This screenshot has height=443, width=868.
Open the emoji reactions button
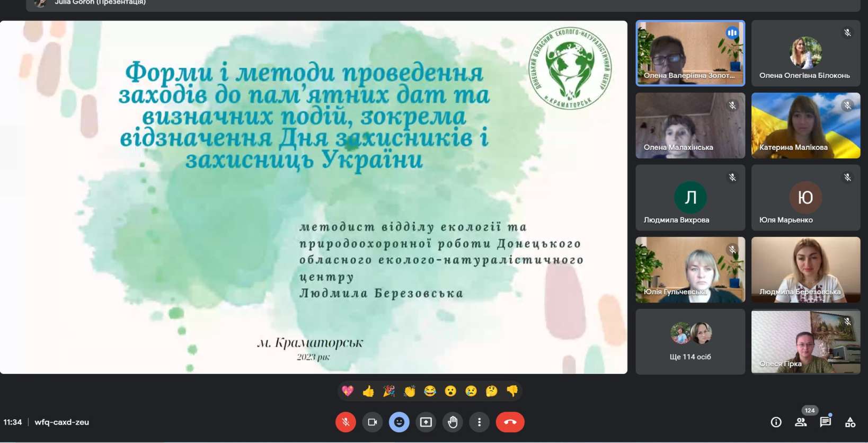[399, 422]
